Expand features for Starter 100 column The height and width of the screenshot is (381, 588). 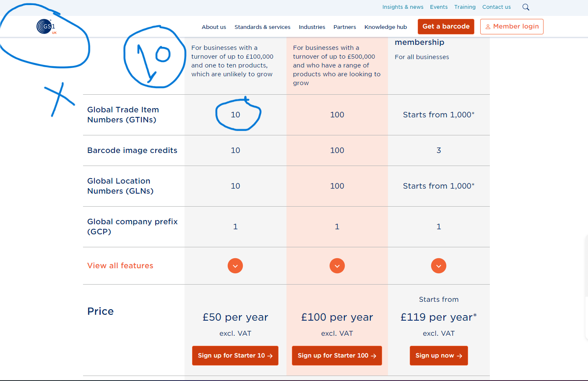[x=337, y=266]
